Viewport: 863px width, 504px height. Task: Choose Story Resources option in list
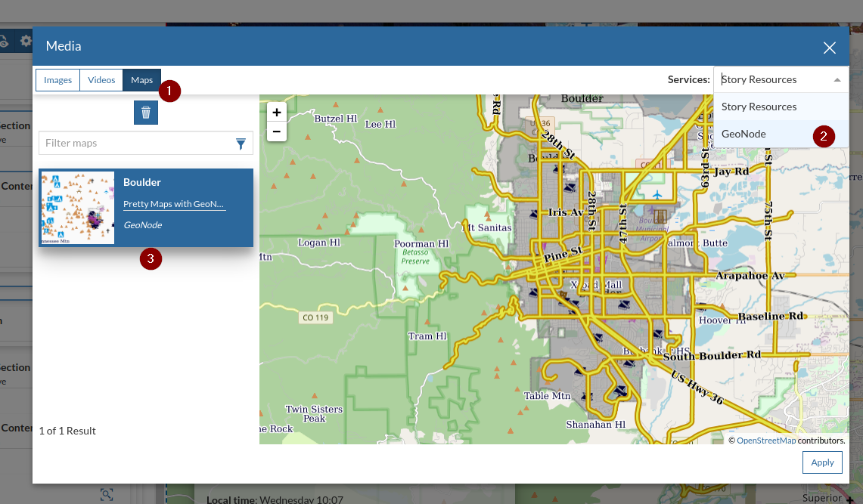[x=781, y=107]
